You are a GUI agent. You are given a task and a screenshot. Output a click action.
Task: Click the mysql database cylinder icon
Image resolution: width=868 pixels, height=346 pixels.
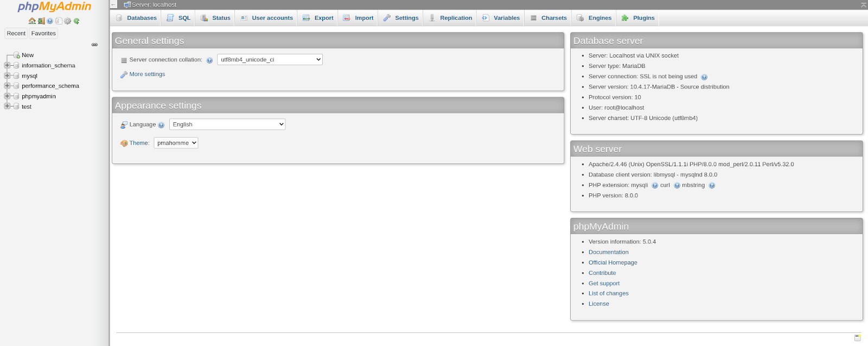coord(16,76)
